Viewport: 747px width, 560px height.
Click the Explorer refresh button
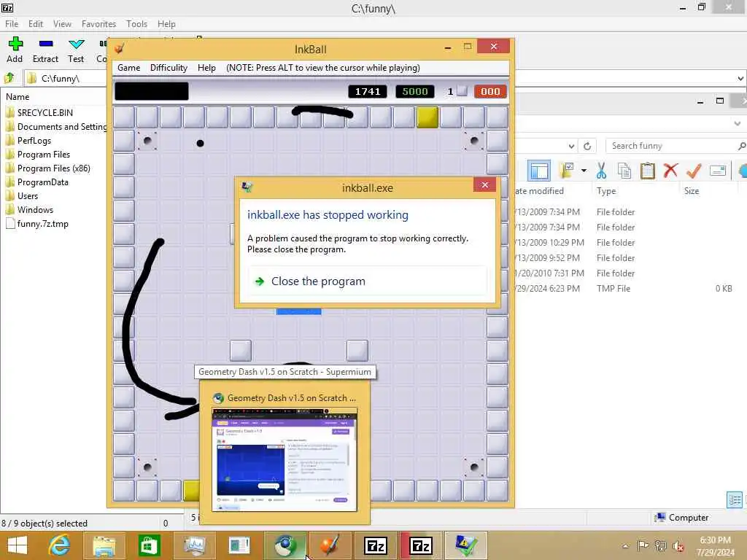pos(587,146)
